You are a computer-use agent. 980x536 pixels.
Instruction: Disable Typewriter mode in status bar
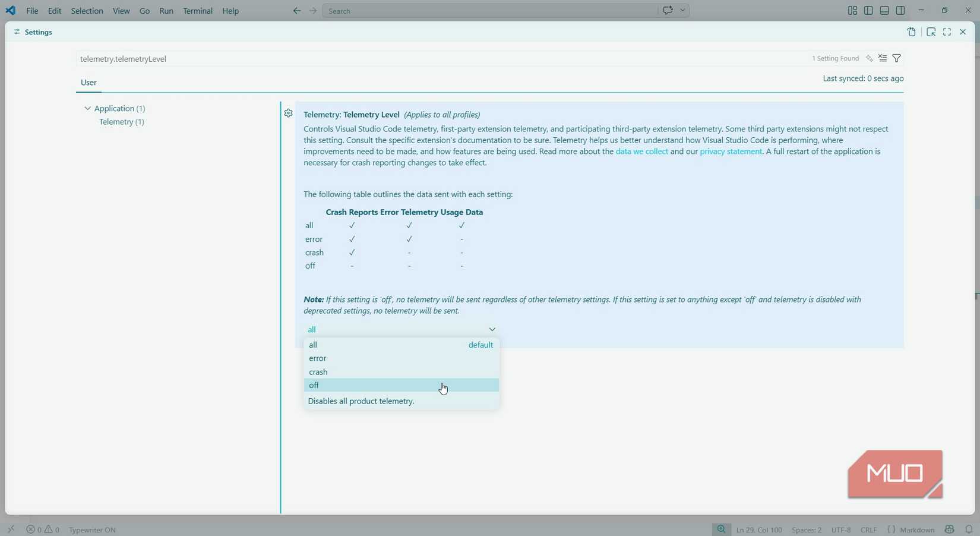(x=92, y=529)
